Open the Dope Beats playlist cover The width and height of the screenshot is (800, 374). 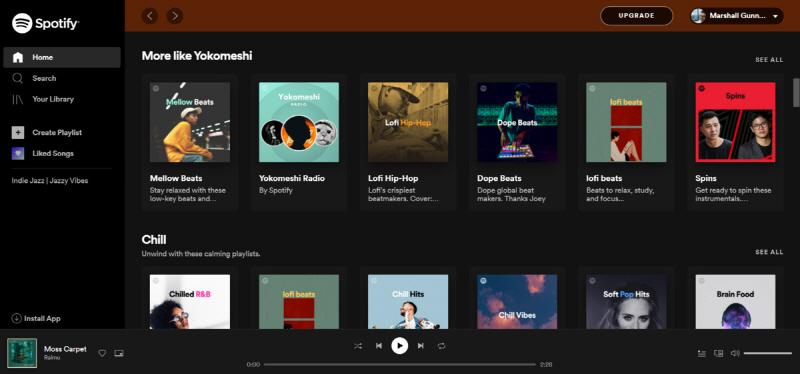tap(517, 122)
